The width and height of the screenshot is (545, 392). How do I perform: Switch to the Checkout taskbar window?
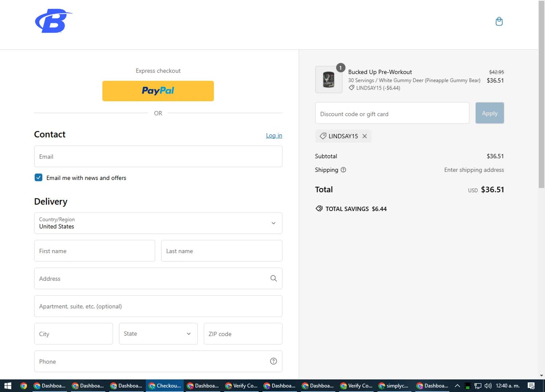[x=165, y=386]
